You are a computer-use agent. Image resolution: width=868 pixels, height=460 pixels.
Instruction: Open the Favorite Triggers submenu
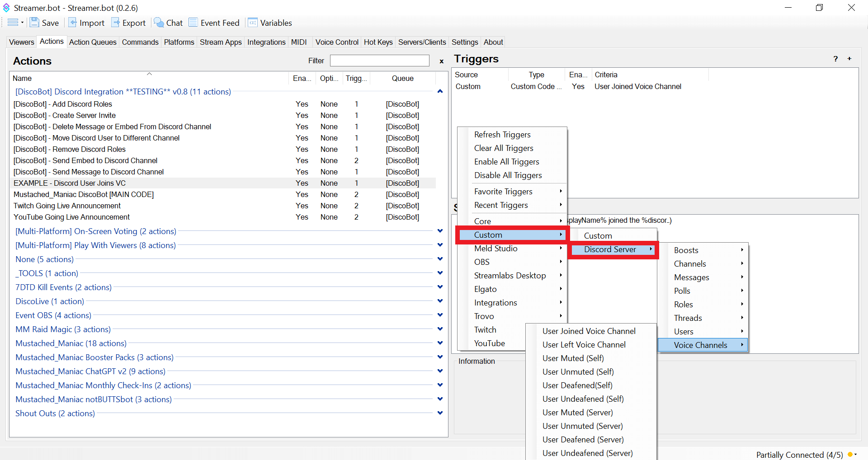512,192
